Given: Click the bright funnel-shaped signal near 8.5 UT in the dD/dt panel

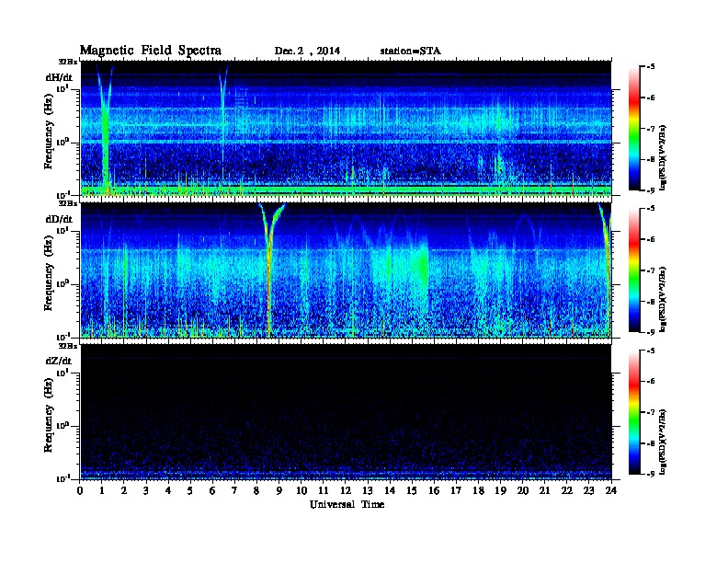Looking at the screenshot, I should coord(270,270).
